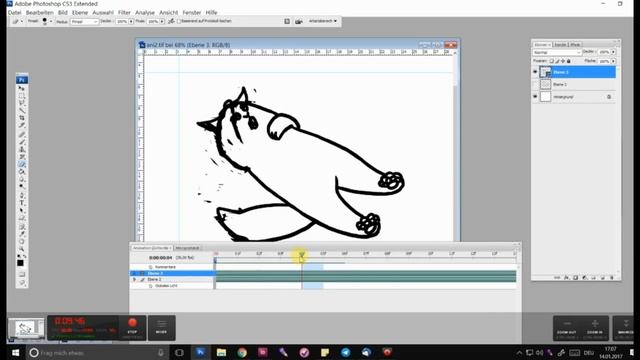This screenshot has height=360, width=640.
Task: Open the Windows Start menu
Action: pos(16,353)
